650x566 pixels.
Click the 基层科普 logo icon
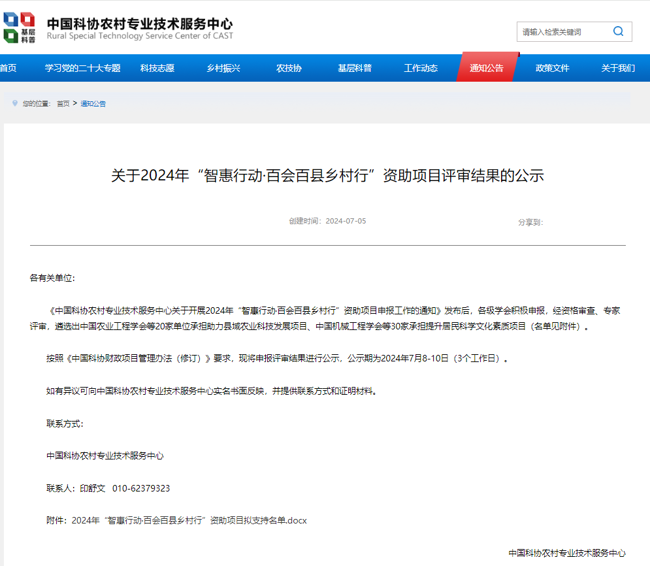tap(25, 28)
